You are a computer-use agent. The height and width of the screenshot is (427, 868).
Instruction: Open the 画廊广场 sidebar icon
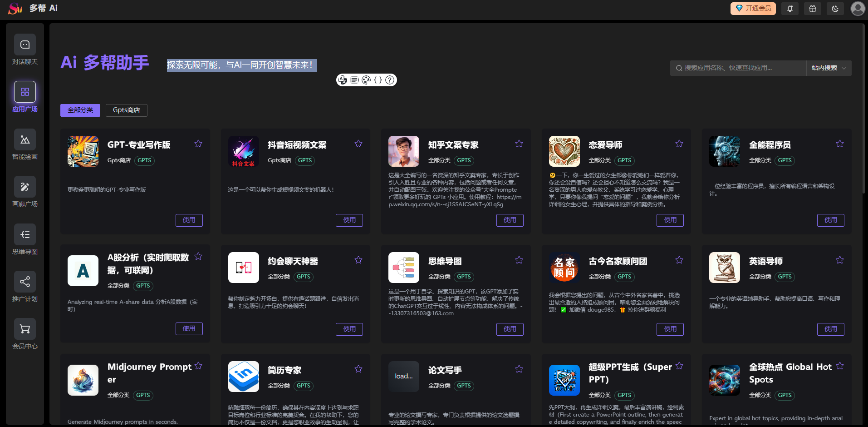pyautogui.click(x=25, y=187)
